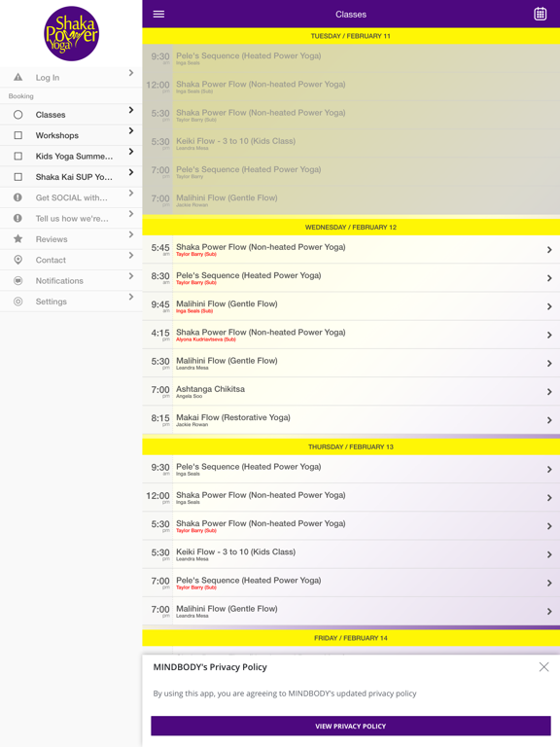The image size is (560, 747).
Task: Open Log In from the sidebar
Action: [x=71, y=77]
